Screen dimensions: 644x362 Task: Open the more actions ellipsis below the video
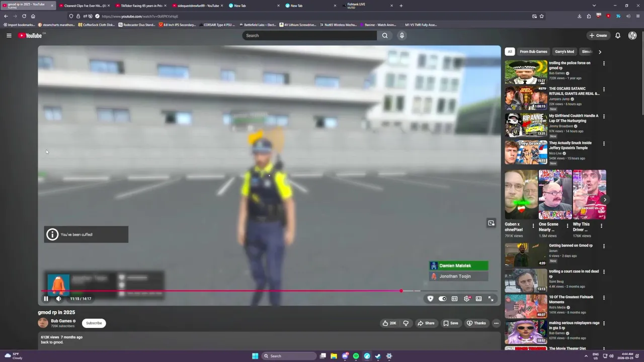tap(496, 323)
